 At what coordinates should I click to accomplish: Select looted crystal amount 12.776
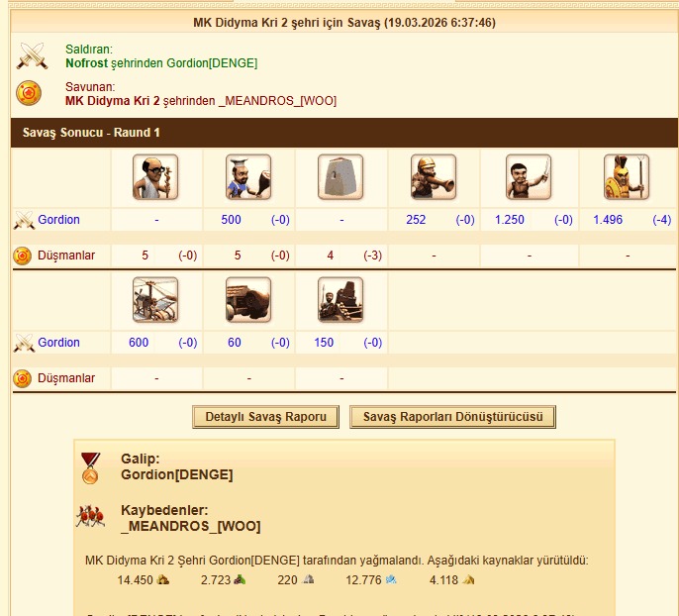[x=363, y=580]
